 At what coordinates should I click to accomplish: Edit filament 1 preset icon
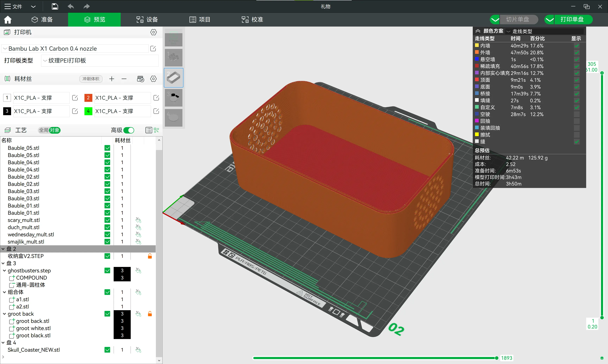pyautogui.click(x=75, y=98)
